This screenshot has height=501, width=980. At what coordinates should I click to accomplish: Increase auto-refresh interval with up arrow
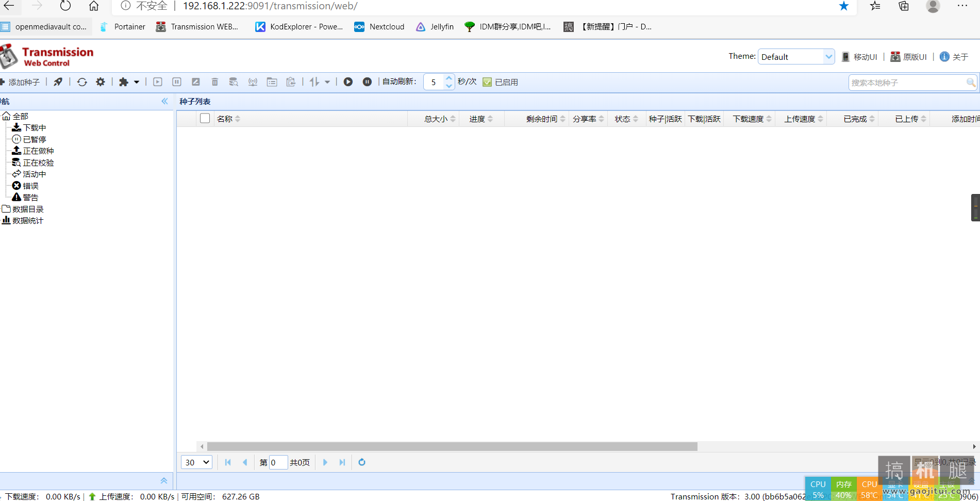tap(449, 78)
